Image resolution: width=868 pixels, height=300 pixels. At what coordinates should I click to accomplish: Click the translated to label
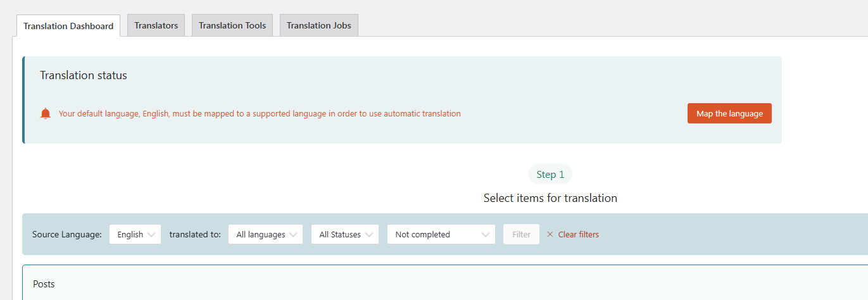coord(195,234)
